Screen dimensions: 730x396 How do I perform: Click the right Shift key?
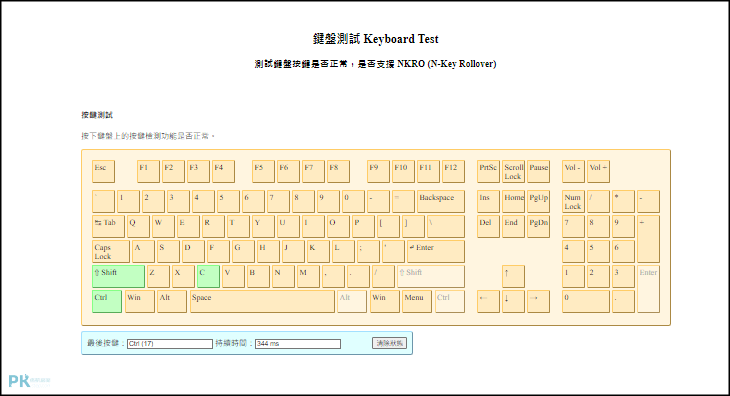(x=431, y=276)
